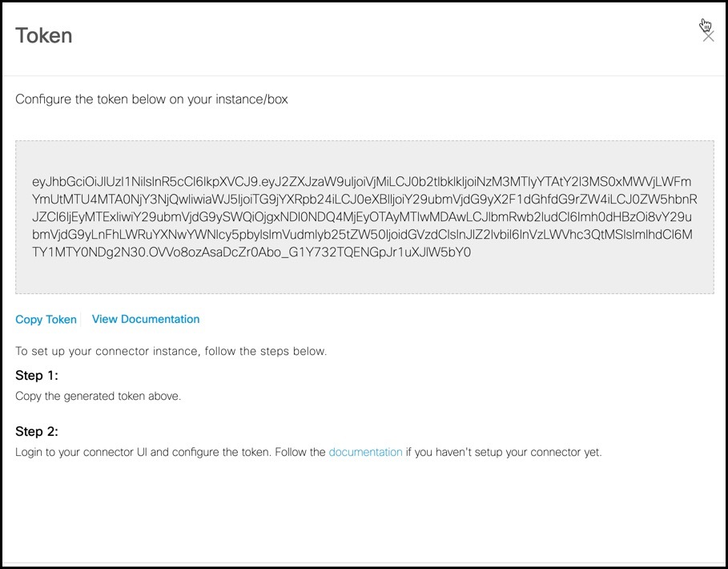The image size is (728, 569).
Task: Click the token line starting with JZCI6IjEy
Action: (x=362, y=217)
